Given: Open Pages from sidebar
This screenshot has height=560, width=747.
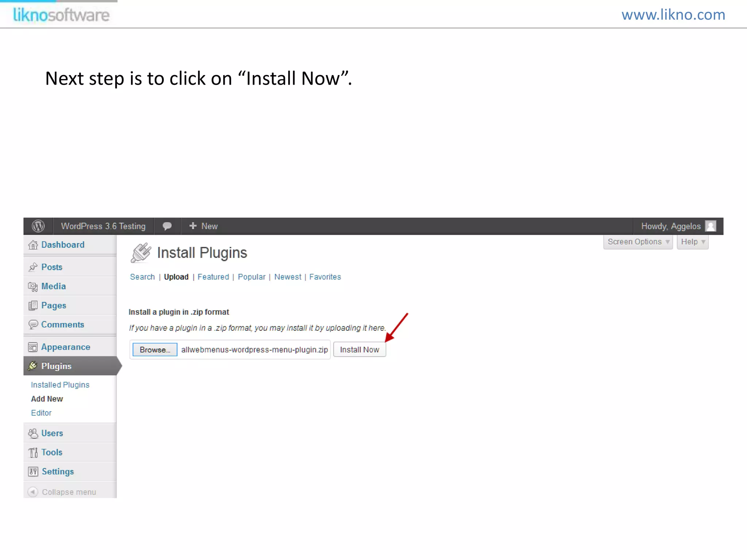Looking at the screenshot, I should (54, 306).
